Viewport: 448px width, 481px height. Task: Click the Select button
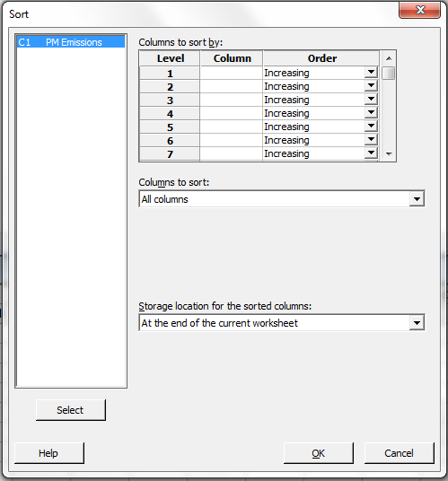[71, 410]
